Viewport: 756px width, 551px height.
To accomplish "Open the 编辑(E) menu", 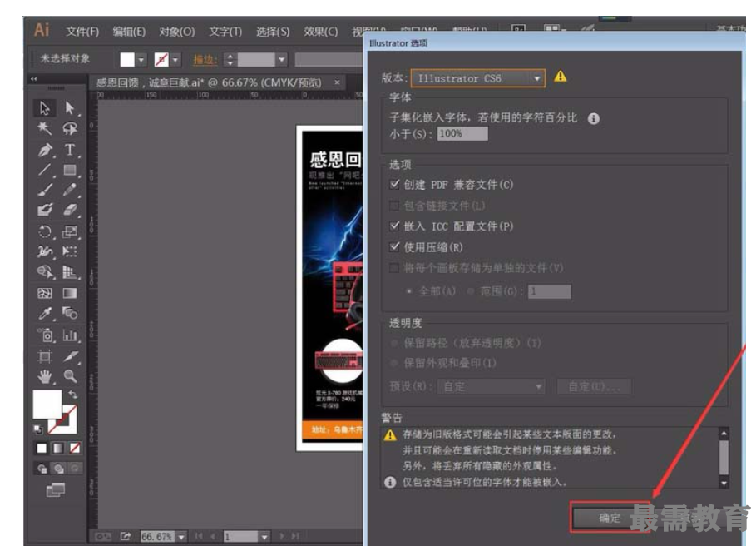I will click(x=129, y=32).
